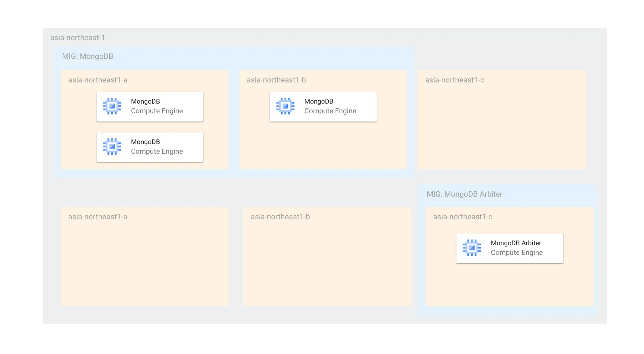Click the upper asia-northeast1-c zone label
This screenshot has width=644, height=354.
coord(454,80)
